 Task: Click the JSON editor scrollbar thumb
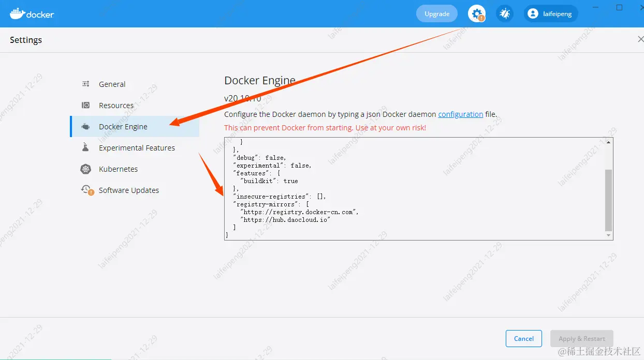click(609, 200)
